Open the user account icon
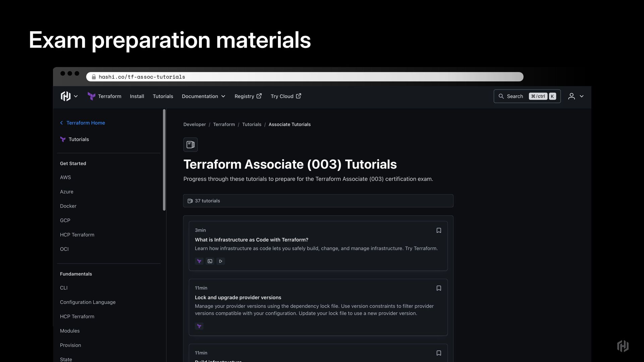The height and width of the screenshot is (362, 644). [572, 96]
